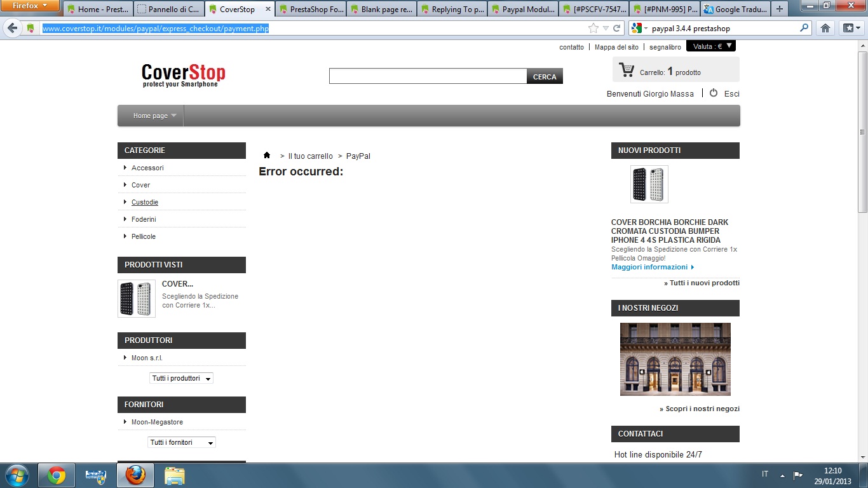Viewport: 868px width, 488px height.
Task: Open the Valuta currency dropdown
Action: (711, 46)
